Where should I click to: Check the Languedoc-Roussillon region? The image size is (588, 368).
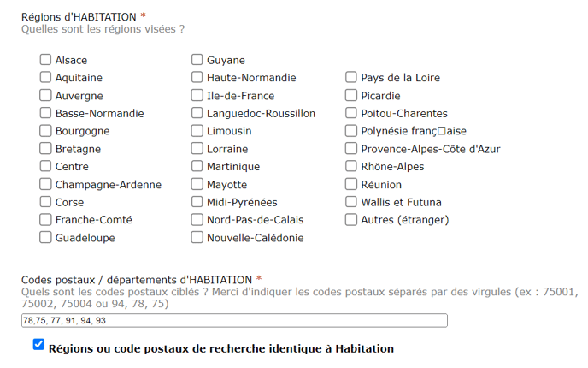tap(197, 114)
